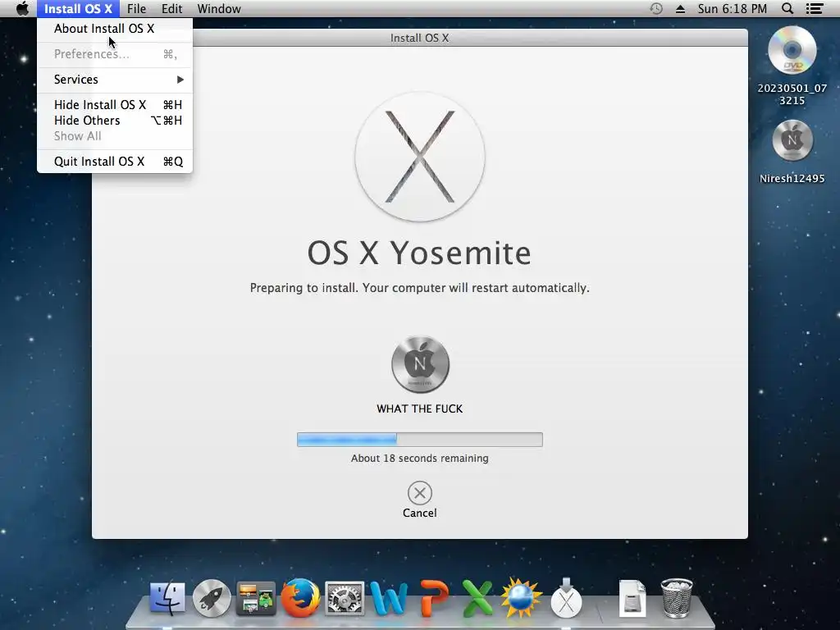Choose Quit Install OS X

(x=115, y=162)
